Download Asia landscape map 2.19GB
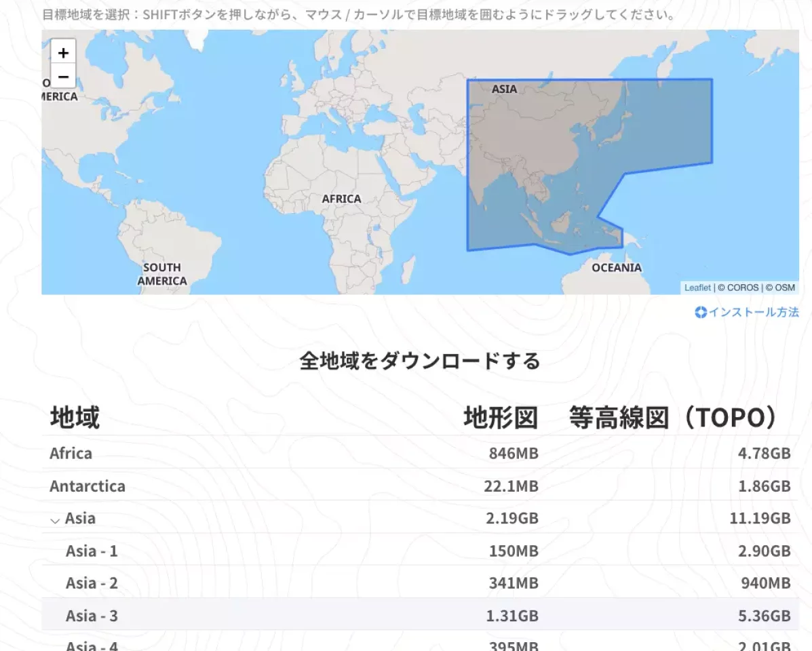 click(512, 519)
